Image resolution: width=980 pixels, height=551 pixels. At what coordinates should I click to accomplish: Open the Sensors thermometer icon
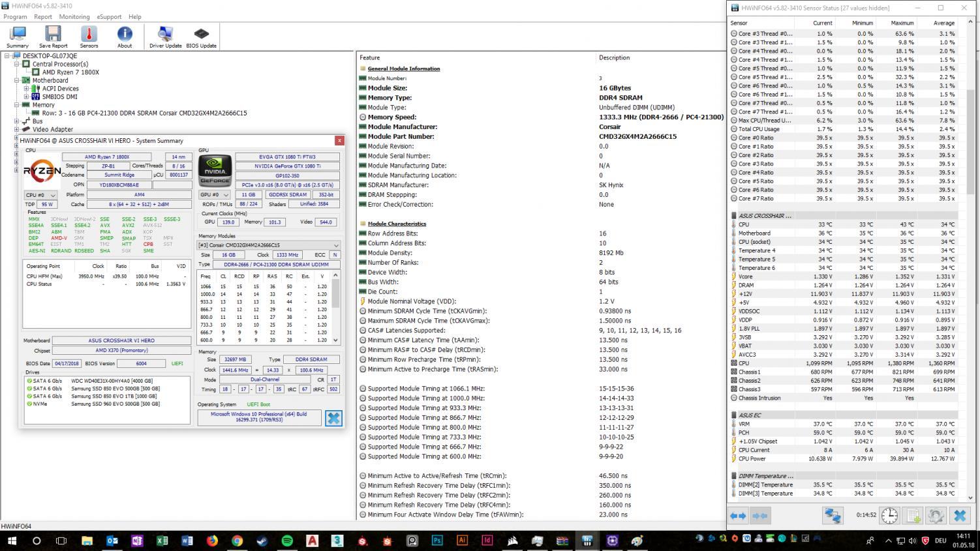pos(89,37)
